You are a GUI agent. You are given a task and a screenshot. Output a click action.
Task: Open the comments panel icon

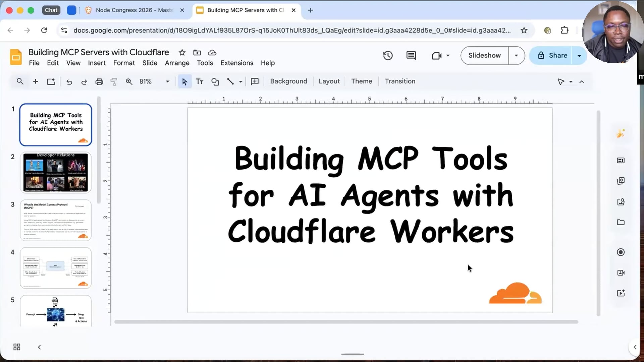coord(411,56)
